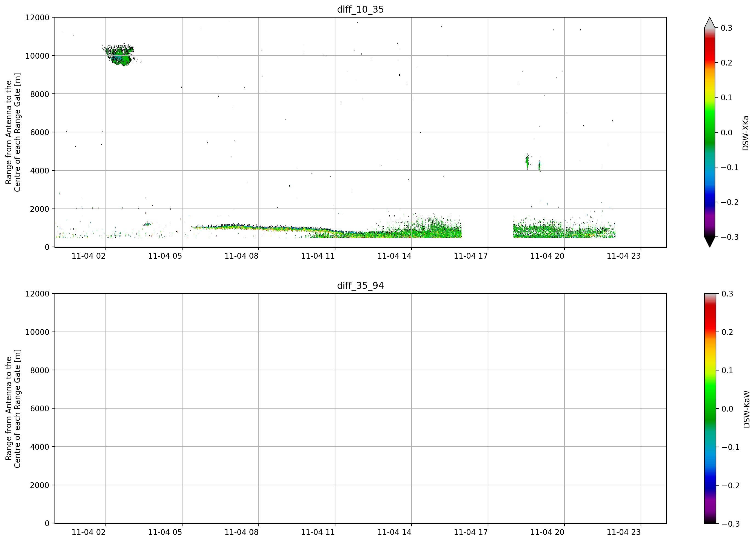Click the 0.2 tick on DSW-XKa colorbar
The height and width of the screenshot is (542, 756).
pyautogui.click(x=726, y=63)
